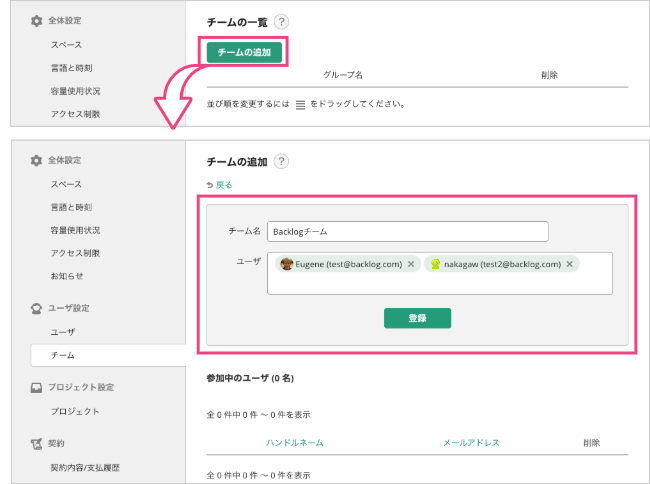Viewport: 650px width, 484px height.
Task: Open プロジェクト in sidebar
Action: tap(75, 411)
